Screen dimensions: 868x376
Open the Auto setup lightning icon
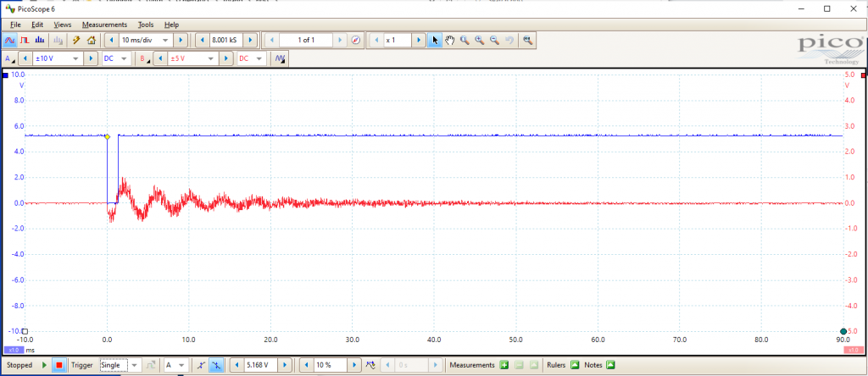coord(76,41)
